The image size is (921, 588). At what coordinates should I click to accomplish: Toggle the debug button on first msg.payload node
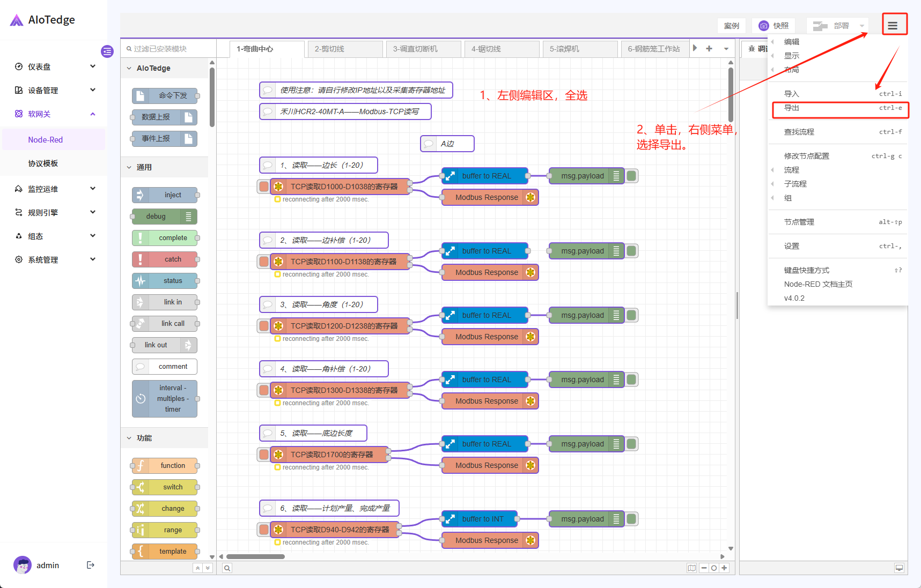coord(632,176)
